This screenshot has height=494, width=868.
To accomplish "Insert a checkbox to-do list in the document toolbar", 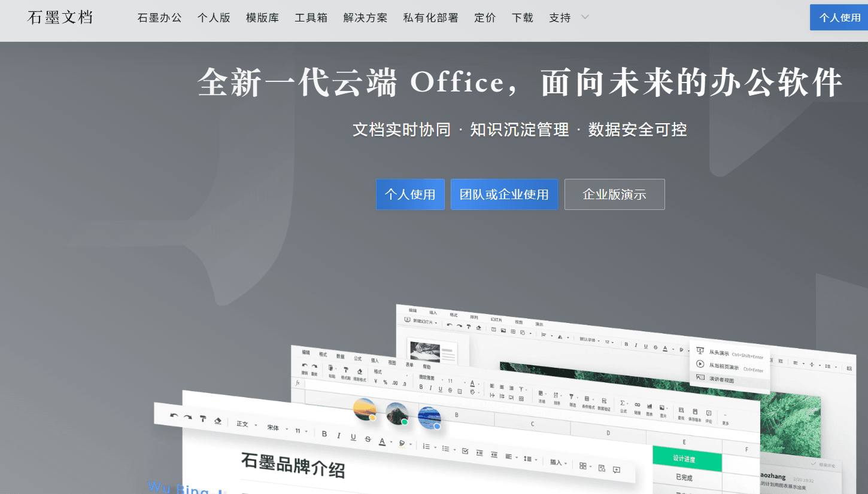I will [x=465, y=451].
